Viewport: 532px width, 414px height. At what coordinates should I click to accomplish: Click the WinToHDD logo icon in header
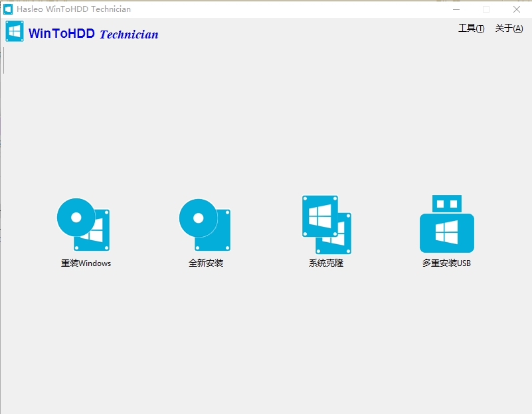15,31
